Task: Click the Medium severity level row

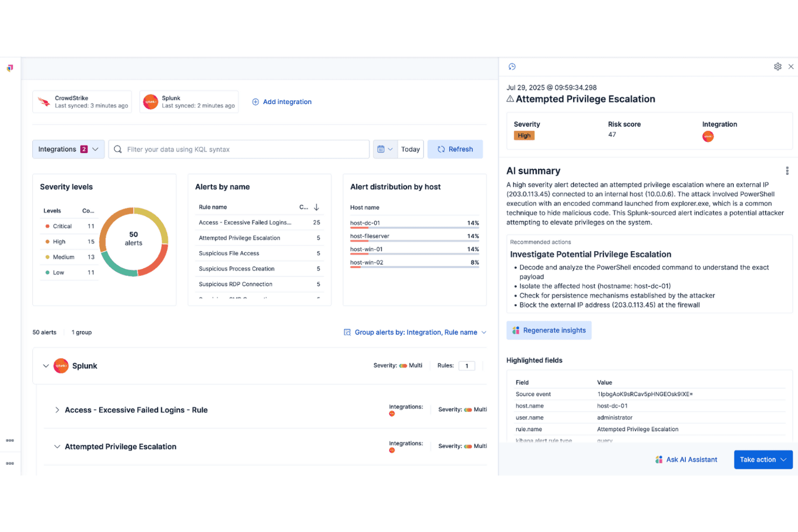Action: [70, 257]
